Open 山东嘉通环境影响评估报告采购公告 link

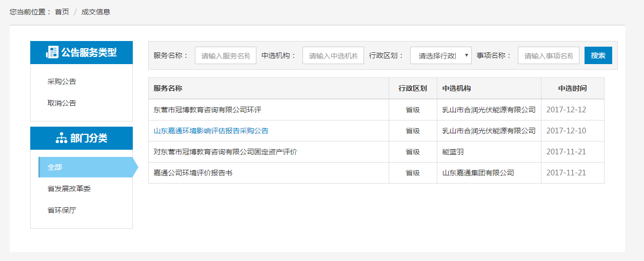coord(211,131)
